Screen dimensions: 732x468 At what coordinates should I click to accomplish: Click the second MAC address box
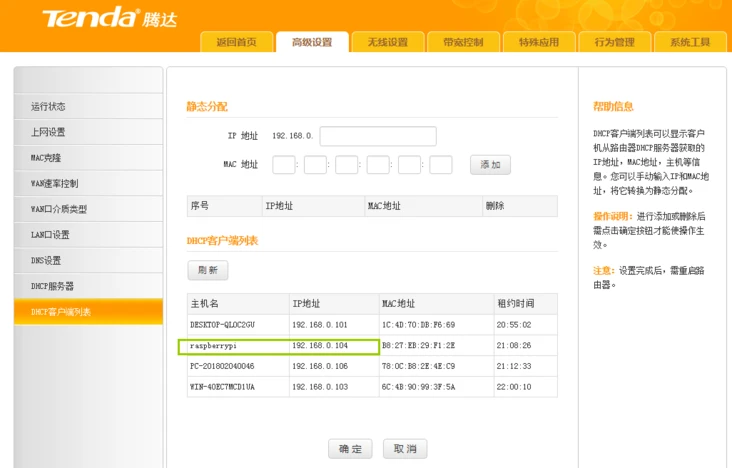[x=315, y=164]
